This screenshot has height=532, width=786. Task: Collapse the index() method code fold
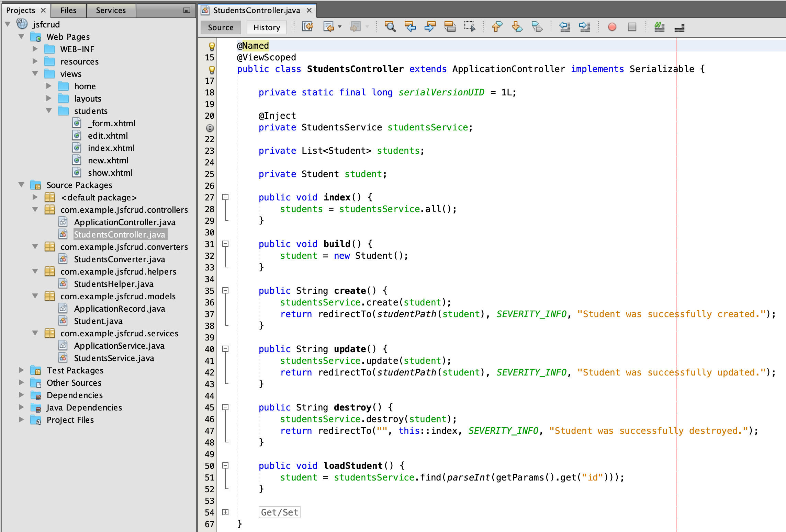tap(225, 197)
